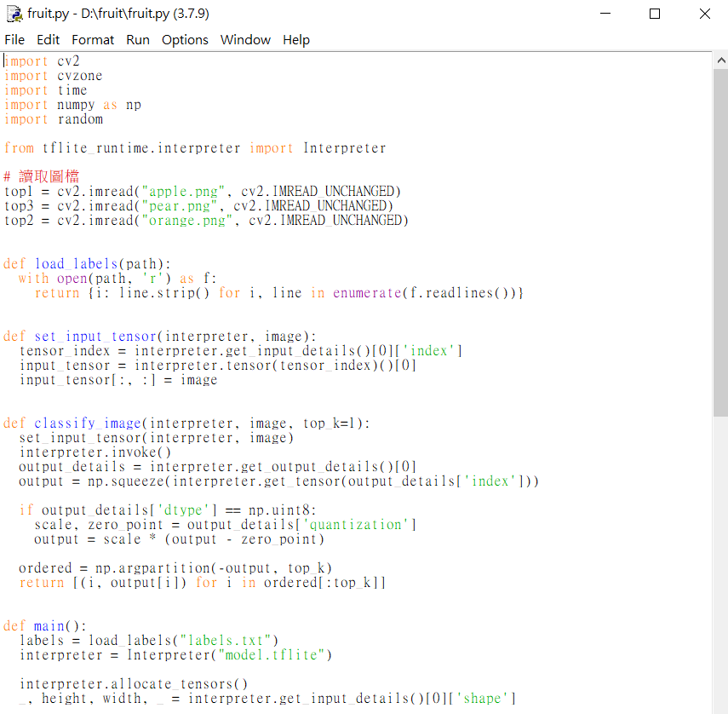Click the 'import cv2' line
The height and width of the screenshot is (714, 728).
click(43, 61)
